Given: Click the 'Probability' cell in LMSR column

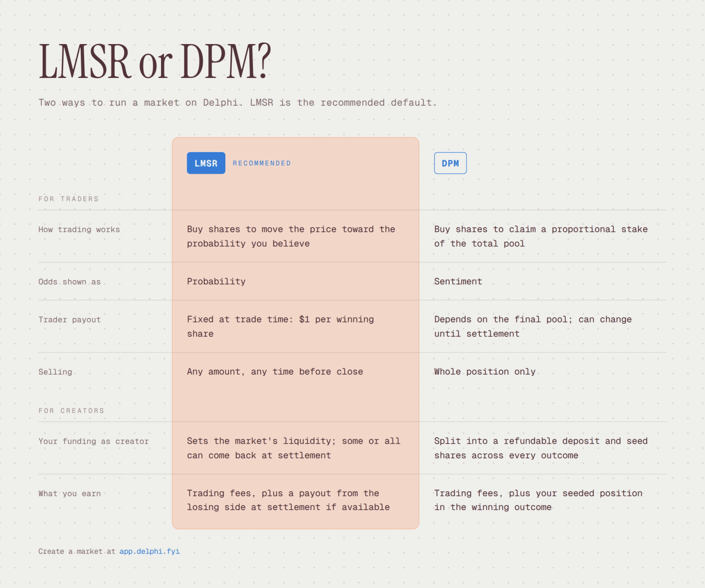Looking at the screenshot, I should tap(216, 281).
